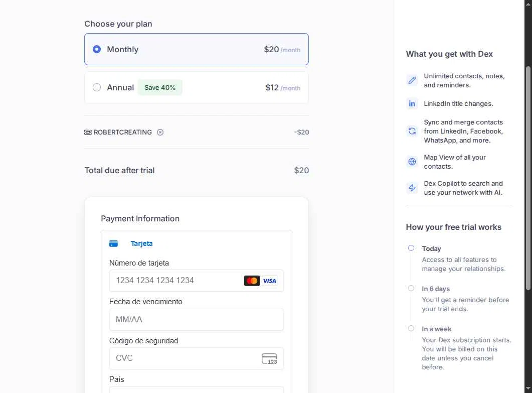Select the Annual plan radio button

(x=97, y=88)
